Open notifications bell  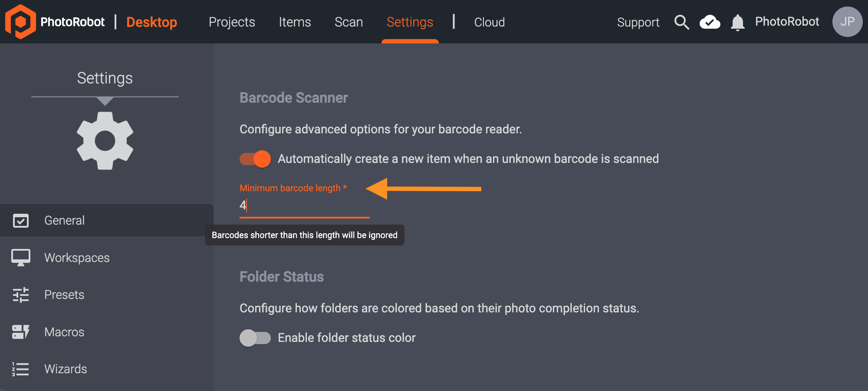[737, 22]
